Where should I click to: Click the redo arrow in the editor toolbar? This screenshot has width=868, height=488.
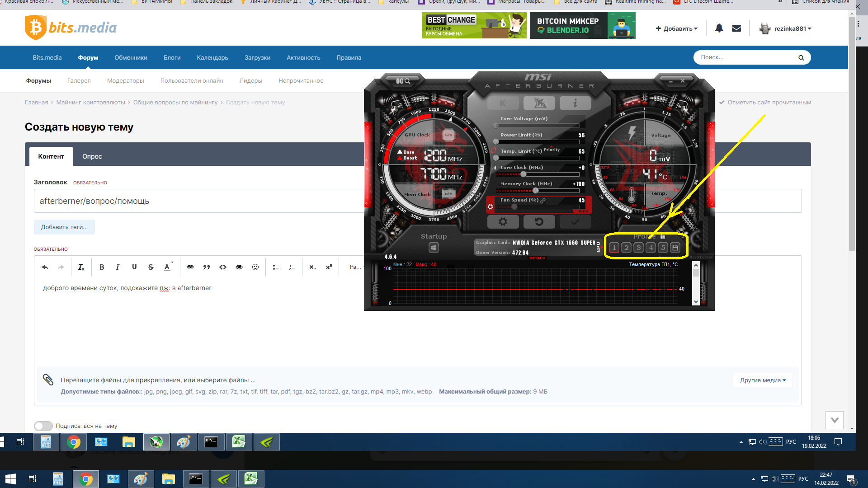pyautogui.click(x=61, y=267)
